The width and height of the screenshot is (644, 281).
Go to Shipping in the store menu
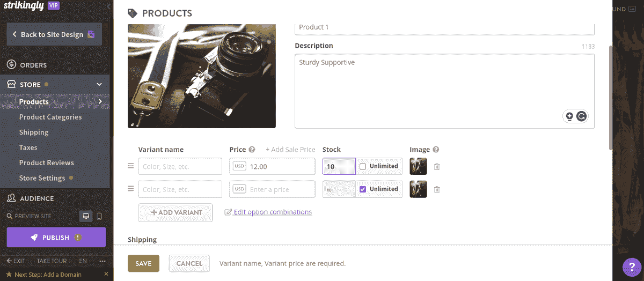pyautogui.click(x=34, y=132)
